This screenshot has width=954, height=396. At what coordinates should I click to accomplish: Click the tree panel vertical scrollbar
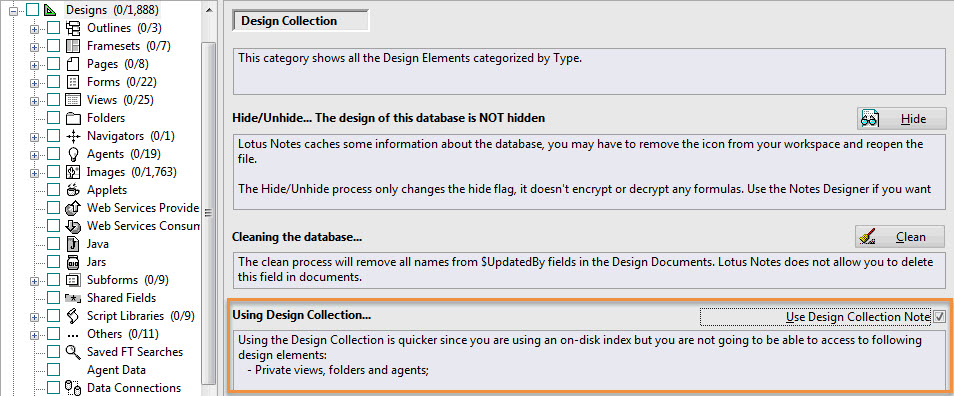(x=209, y=212)
